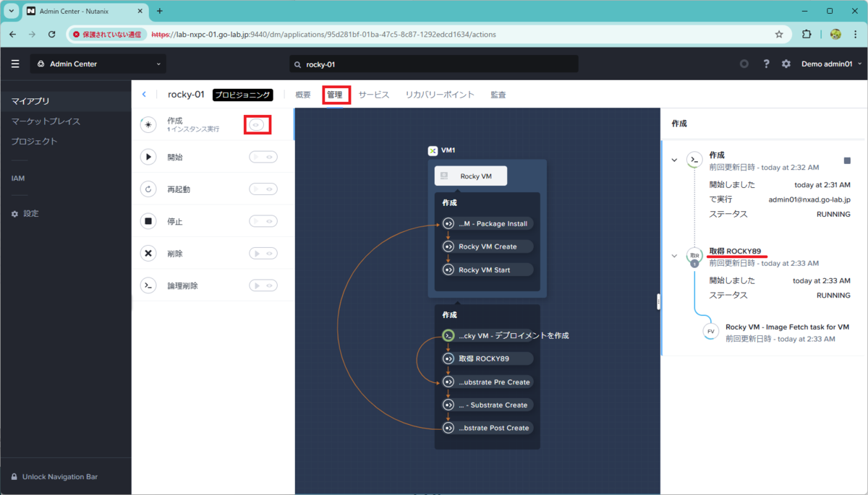The height and width of the screenshot is (495, 868).
Task: Select the Rocky VM Start task icon
Action: coord(448,270)
